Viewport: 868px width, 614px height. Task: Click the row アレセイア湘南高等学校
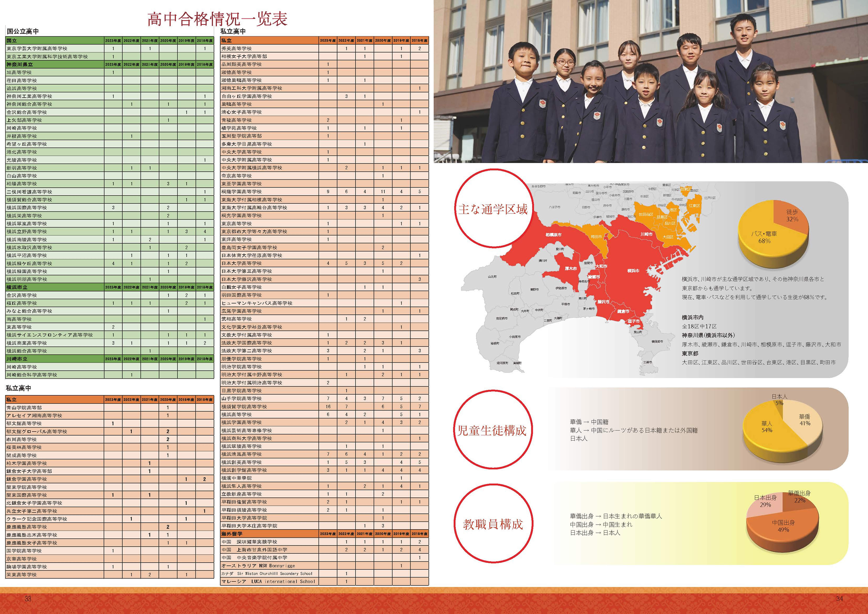click(x=110, y=416)
